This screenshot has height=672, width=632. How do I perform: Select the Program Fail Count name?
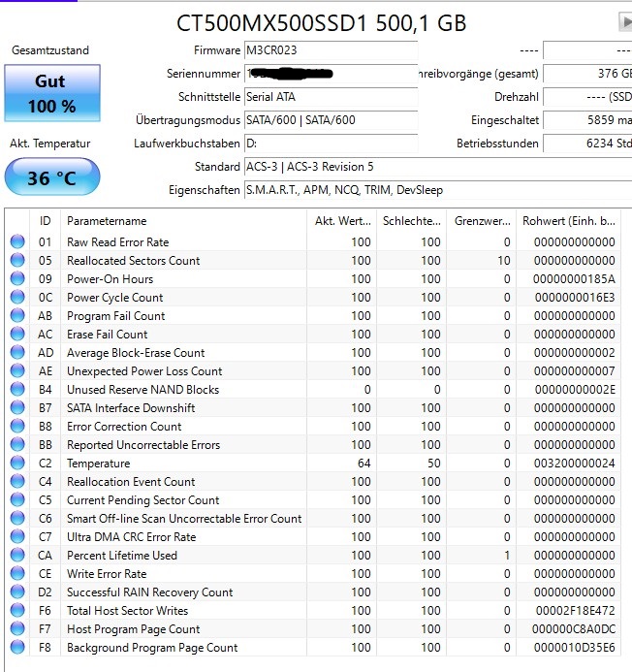click(x=115, y=316)
